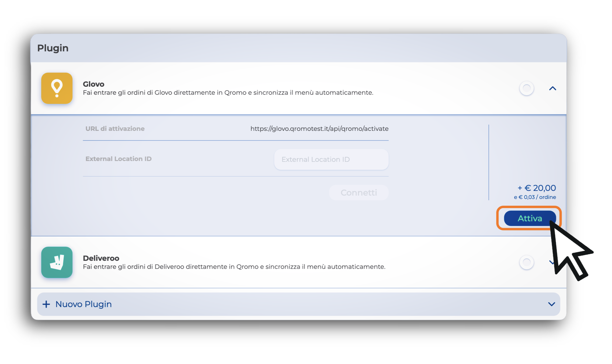
Task: Click the yellow Glovo plugin logo
Action: (x=57, y=88)
